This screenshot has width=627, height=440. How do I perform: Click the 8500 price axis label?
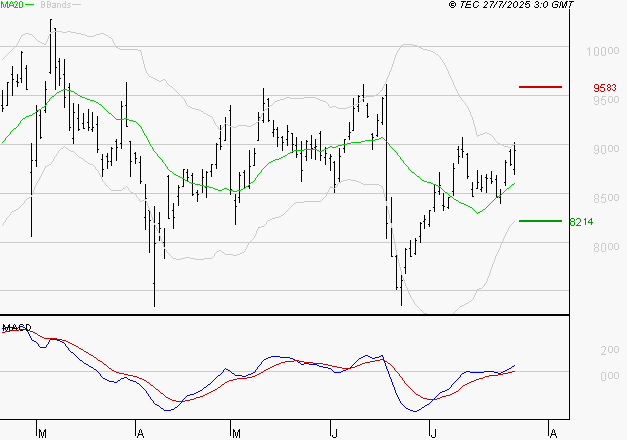tap(606, 198)
